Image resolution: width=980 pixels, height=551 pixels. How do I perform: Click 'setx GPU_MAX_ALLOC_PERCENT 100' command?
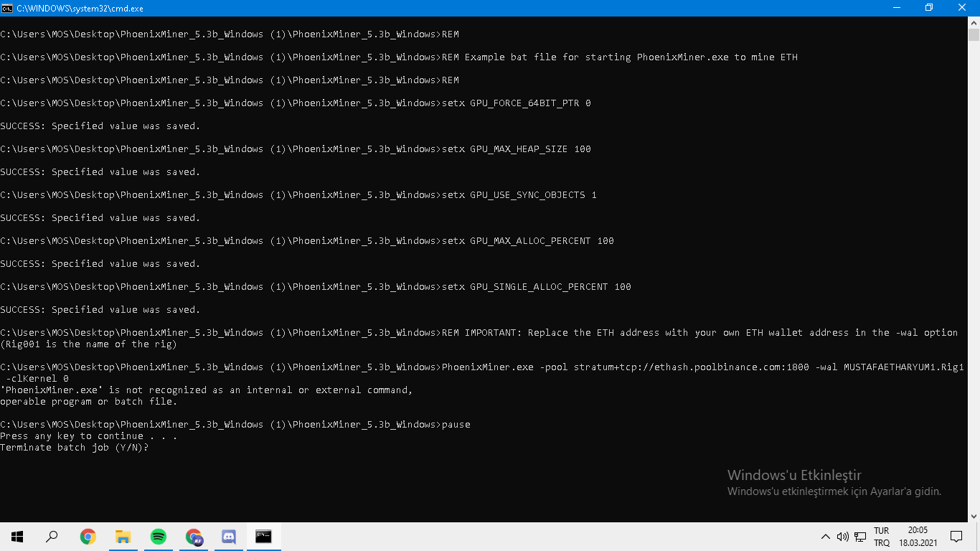click(528, 241)
